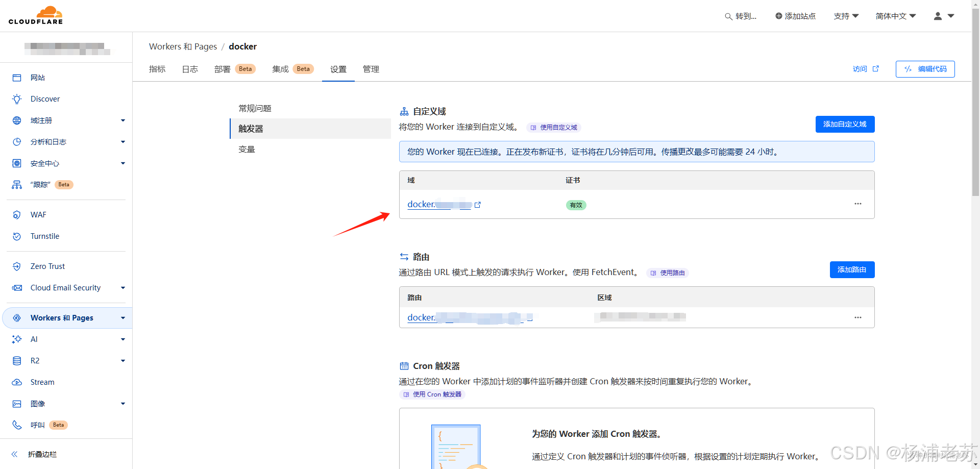980x469 pixels.
Task: Click the 有效 certificate status badge
Action: point(576,205)
